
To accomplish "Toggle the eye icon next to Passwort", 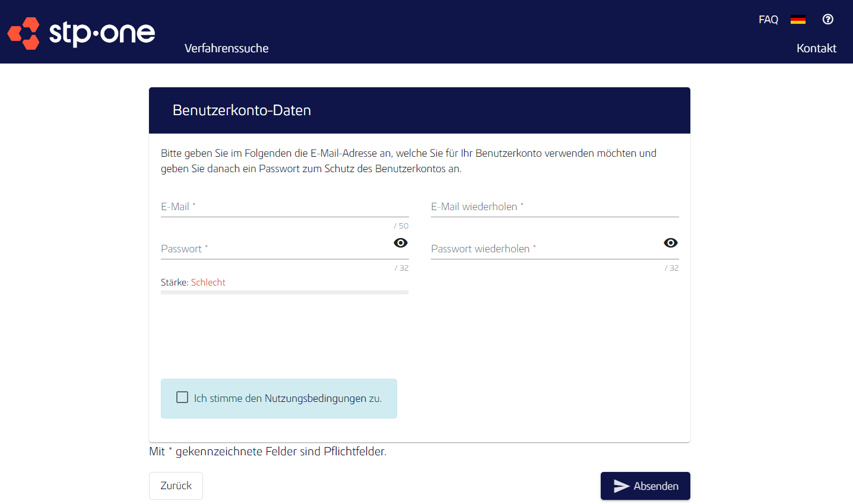I will point(400,243).
